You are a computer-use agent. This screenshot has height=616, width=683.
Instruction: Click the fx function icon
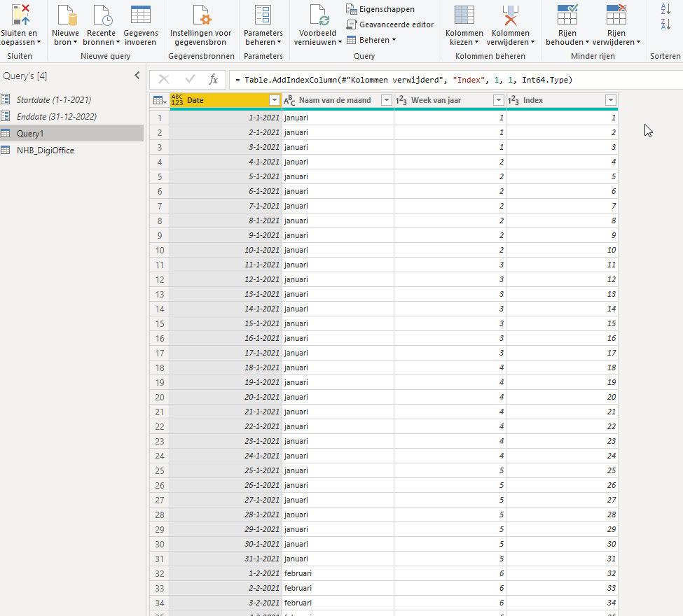pyautogui.click(x=213, y=79)
